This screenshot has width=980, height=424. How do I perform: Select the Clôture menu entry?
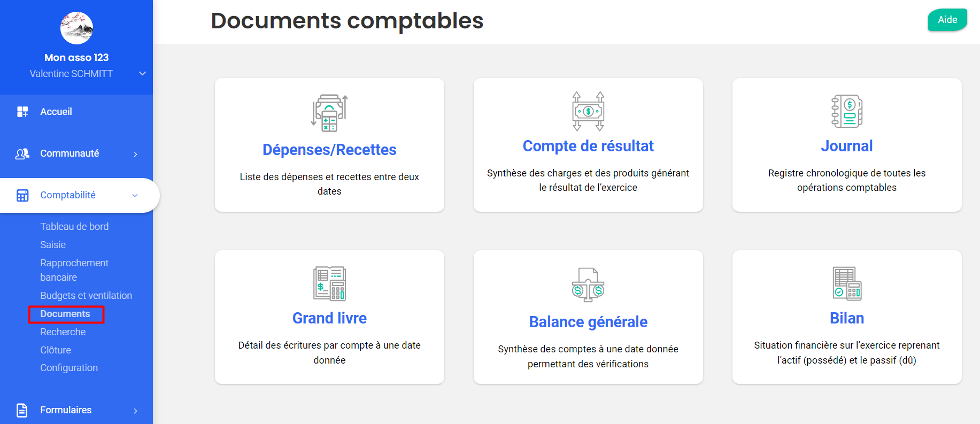56,350
